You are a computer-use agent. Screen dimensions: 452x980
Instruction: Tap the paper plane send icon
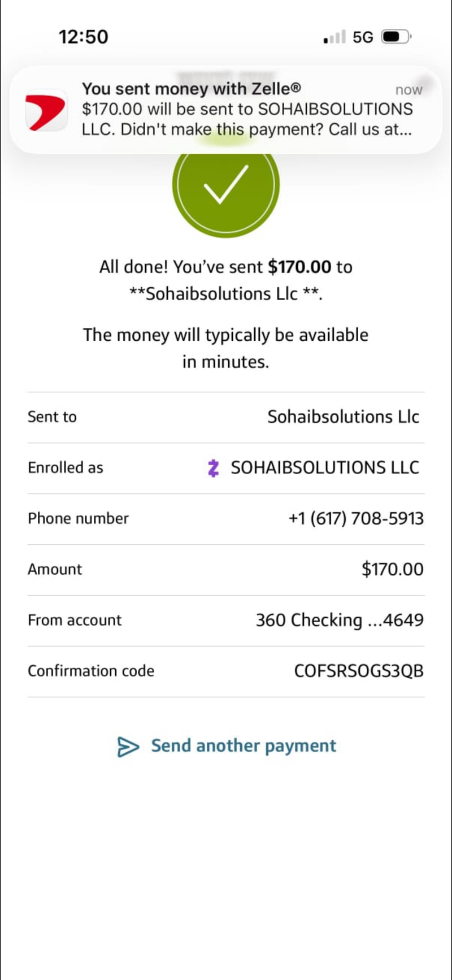pyautogui.click(x=128, y=747)
